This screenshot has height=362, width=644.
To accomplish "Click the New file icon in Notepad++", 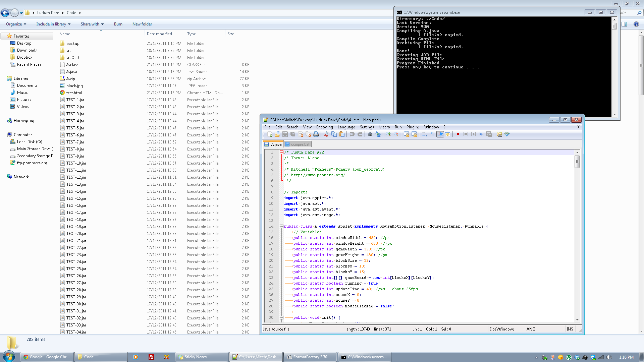I will (x=270, y=134).
